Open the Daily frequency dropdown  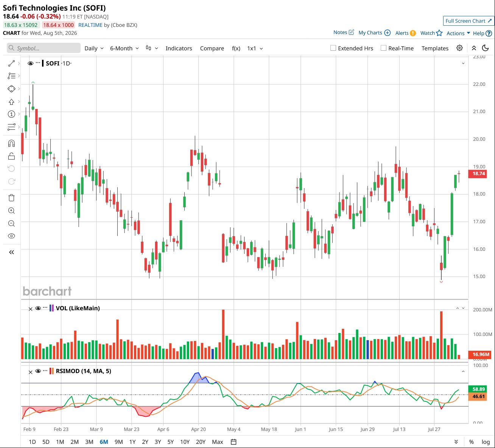94,48
